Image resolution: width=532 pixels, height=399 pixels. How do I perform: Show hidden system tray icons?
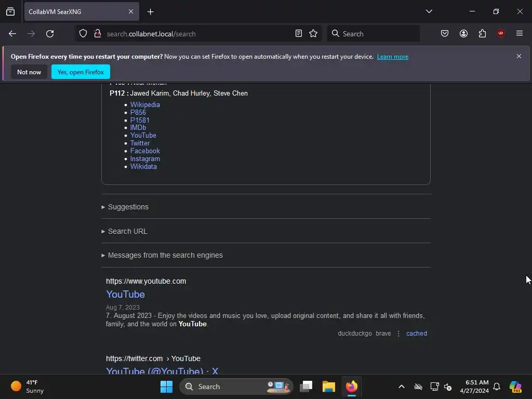pos(402,387)
